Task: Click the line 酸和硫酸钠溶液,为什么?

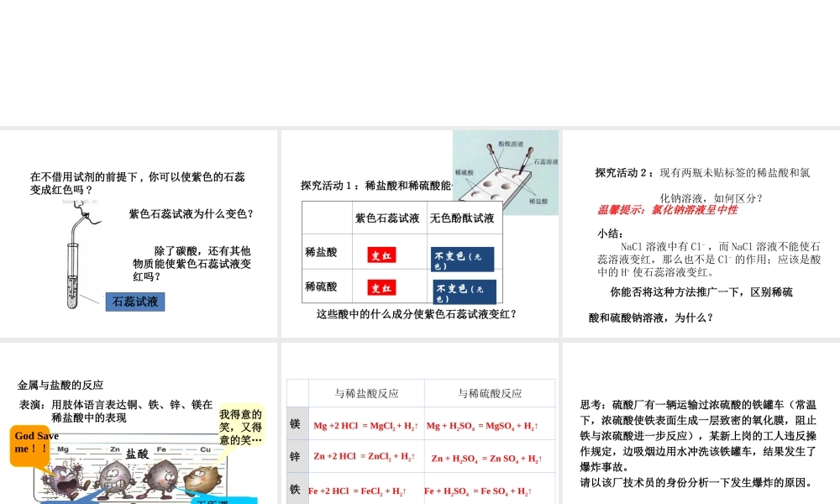Action: coord(652,318)
